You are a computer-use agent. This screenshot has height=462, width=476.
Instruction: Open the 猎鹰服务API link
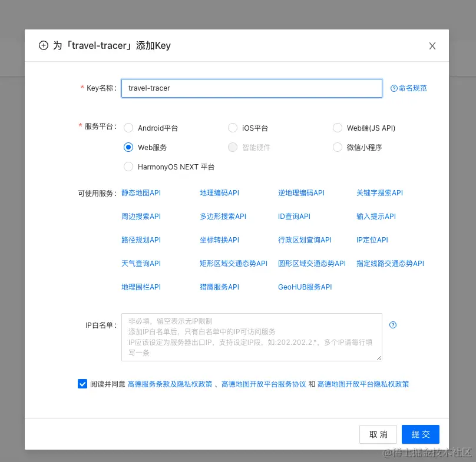[220, 287]
